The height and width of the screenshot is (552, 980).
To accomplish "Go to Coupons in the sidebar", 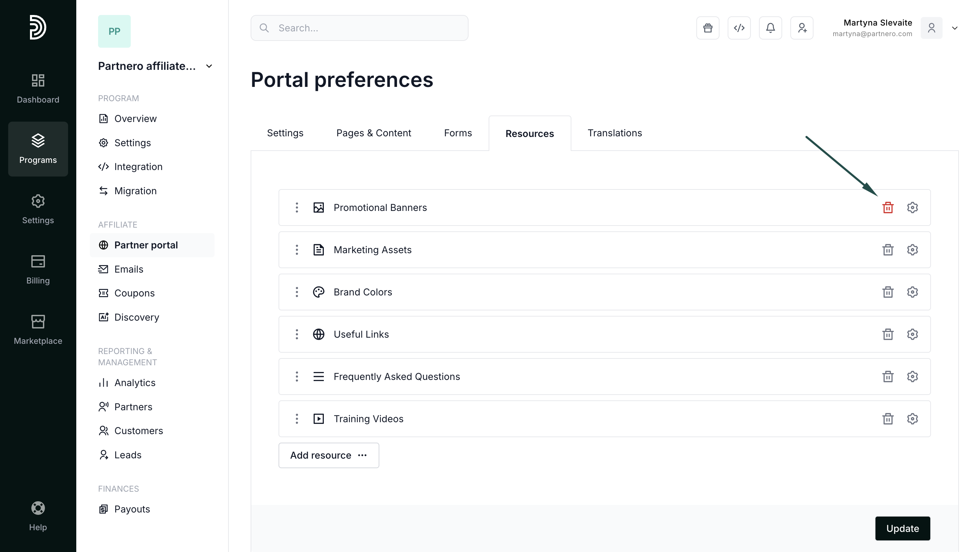I will click(134, 293).
